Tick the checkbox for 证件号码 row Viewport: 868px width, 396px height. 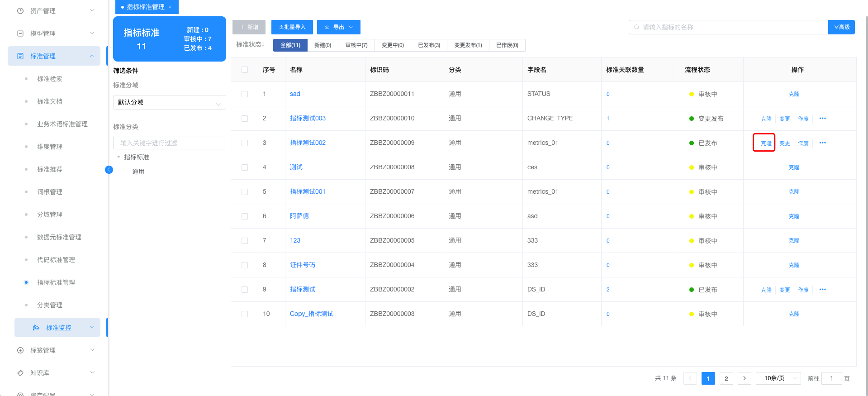pos(245,265)
